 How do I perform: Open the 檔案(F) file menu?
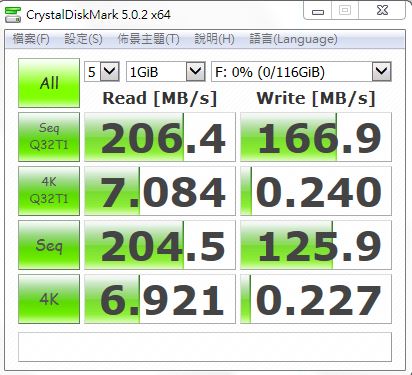pyautogui.click(x=31, y=39)
